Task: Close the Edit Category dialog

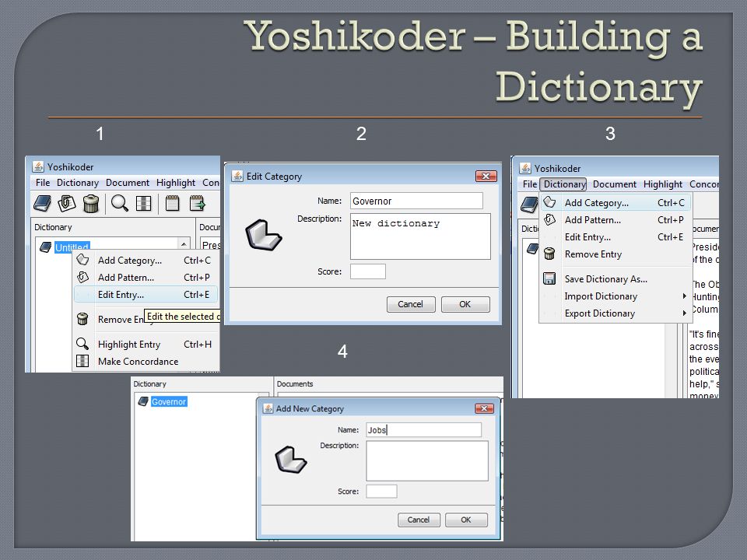Action: tap(486, 177)
